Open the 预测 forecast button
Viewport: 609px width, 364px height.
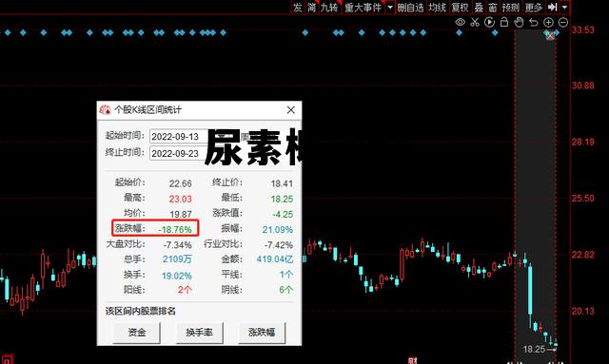510,7
